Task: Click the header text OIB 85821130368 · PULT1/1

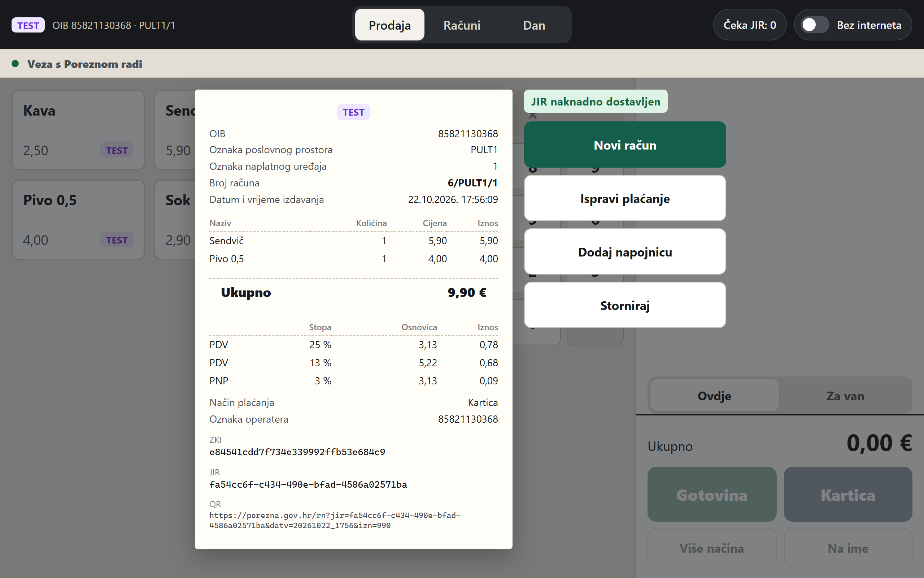Action: (114, 25)
